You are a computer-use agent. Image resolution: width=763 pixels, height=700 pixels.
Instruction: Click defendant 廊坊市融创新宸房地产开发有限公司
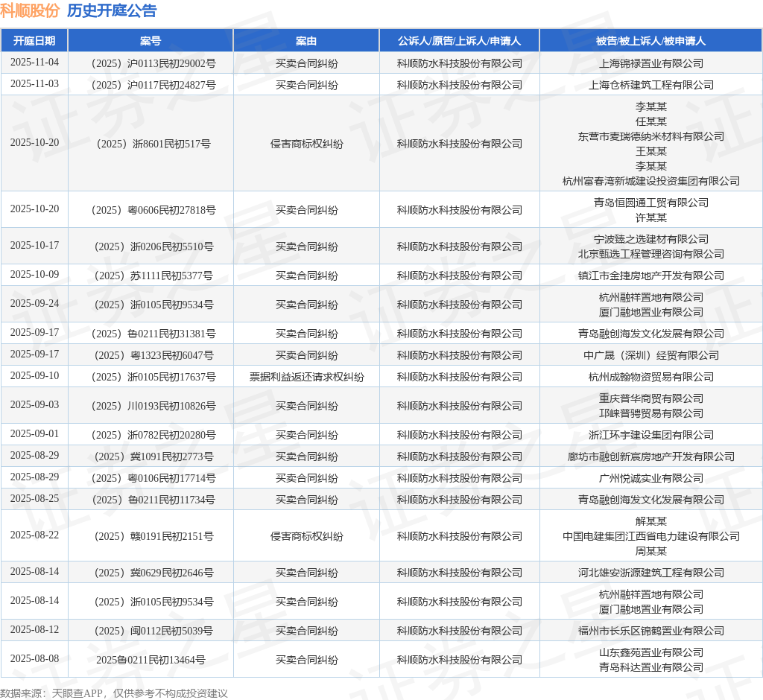pyautogui.click(x=651, y=456)
